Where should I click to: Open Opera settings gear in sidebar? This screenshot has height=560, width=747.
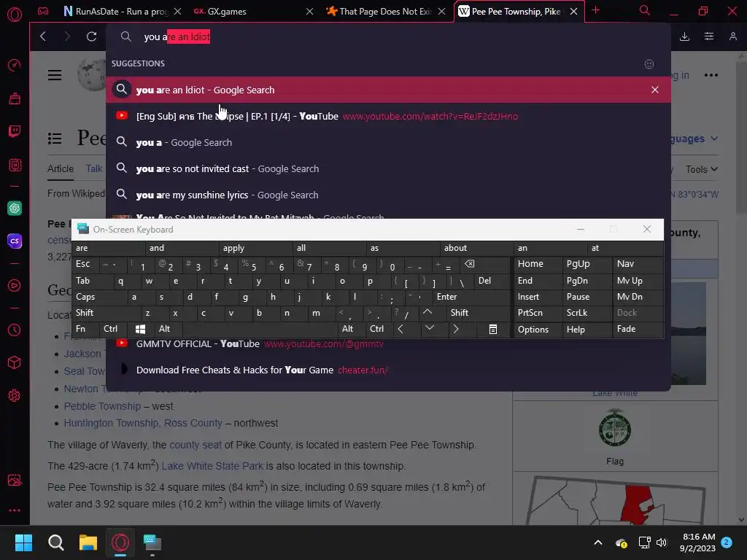coord(15,396)
